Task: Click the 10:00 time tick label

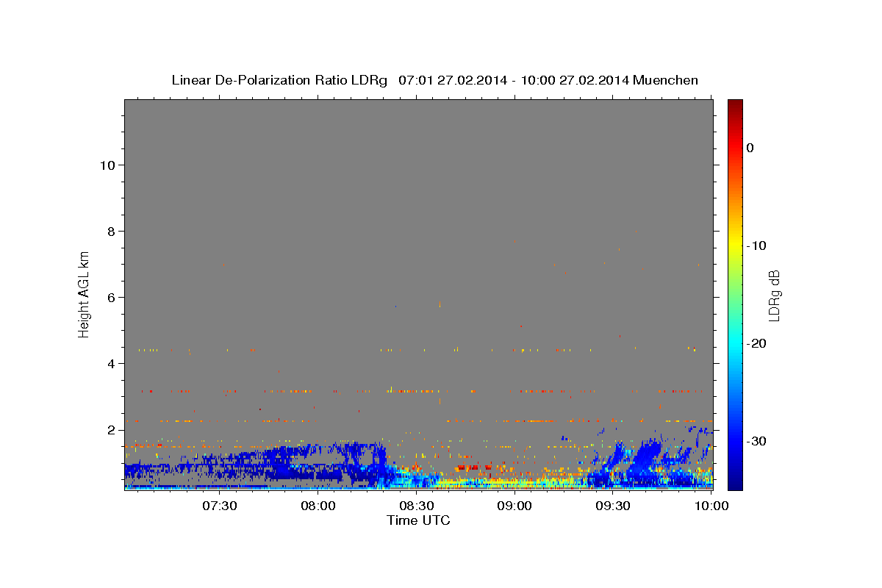Action: tap(711, 506)
